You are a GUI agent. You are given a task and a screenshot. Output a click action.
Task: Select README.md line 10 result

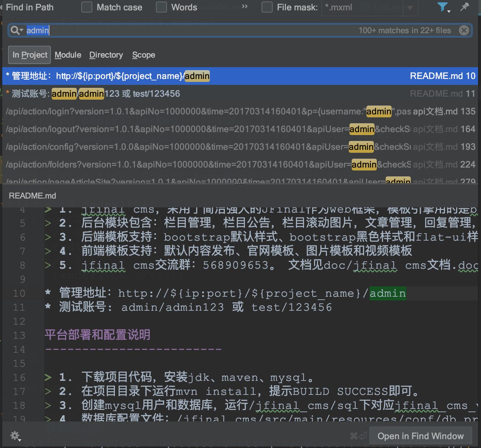coord(240,76)
